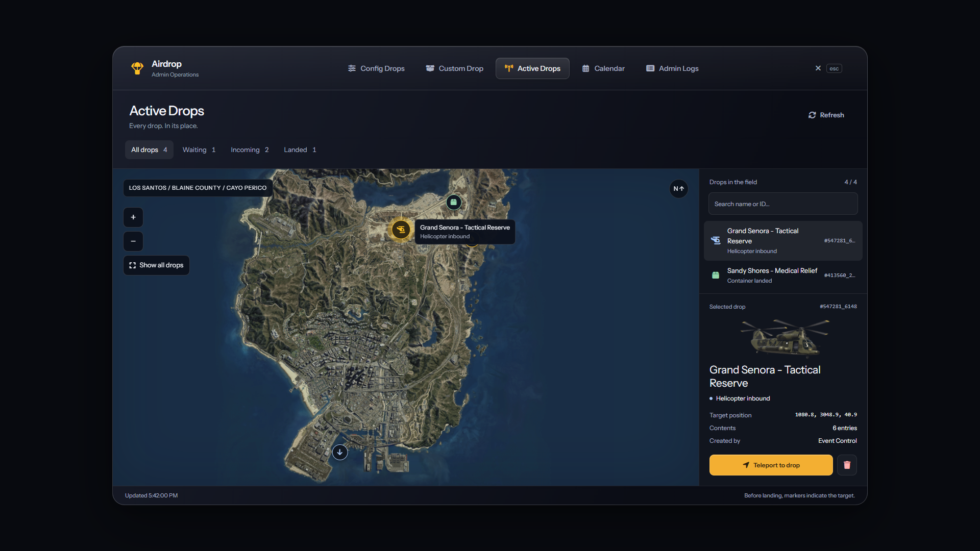
Task: Click the Airdrop parachute logo icon
Action: [x=137, y=68]
